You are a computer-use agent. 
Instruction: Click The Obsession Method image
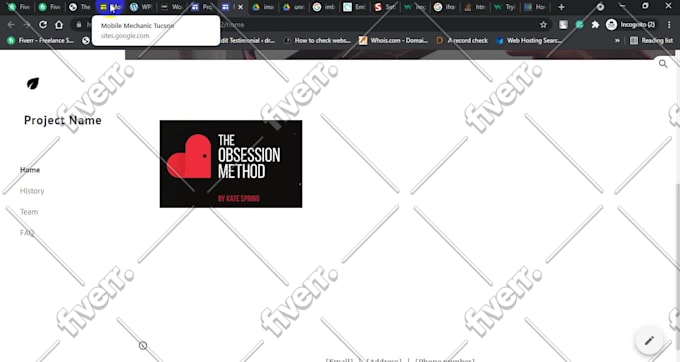click(231, 164)
